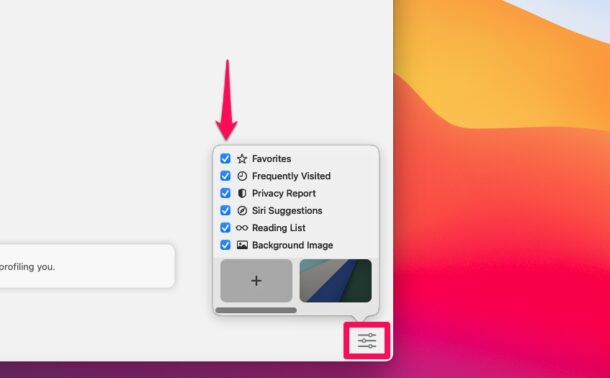Image resolution: width=610 pixels, height=378 pixels.
Task: Click the Favorites label
Action: 272,159
